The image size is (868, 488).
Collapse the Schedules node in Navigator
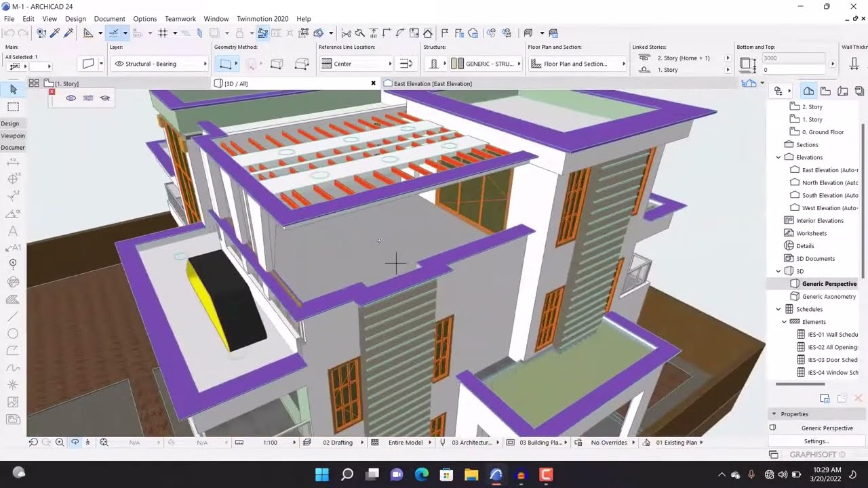coord(778,309)
